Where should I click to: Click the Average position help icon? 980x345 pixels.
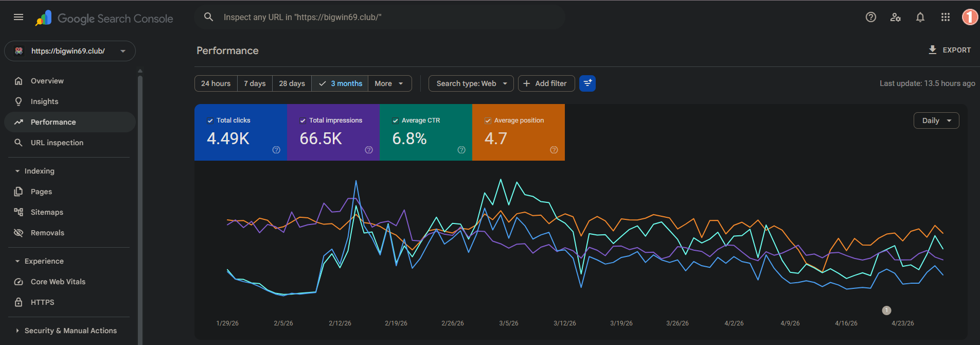point(554,150)
